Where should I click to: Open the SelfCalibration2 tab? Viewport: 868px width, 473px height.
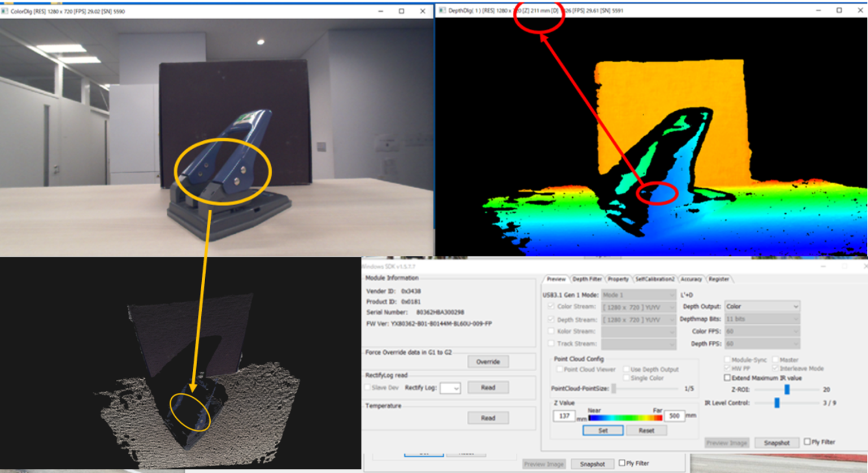[655, 279]
